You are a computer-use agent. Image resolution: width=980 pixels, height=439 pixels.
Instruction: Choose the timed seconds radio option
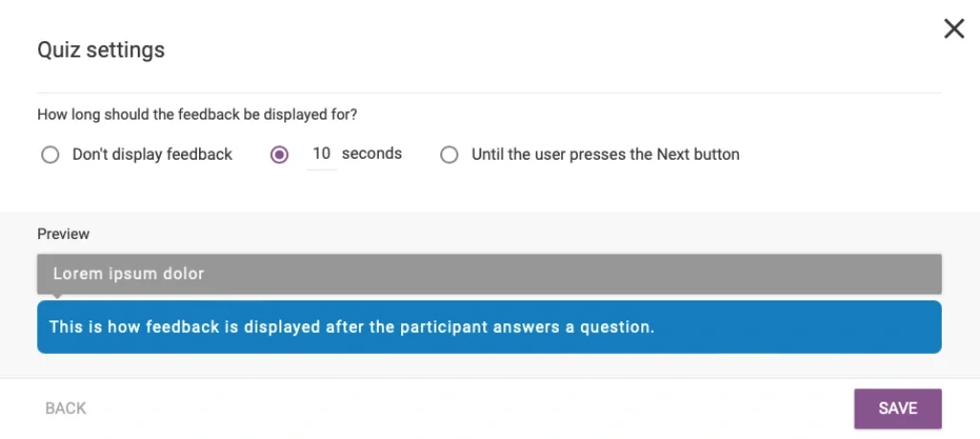tap(279, 155)
